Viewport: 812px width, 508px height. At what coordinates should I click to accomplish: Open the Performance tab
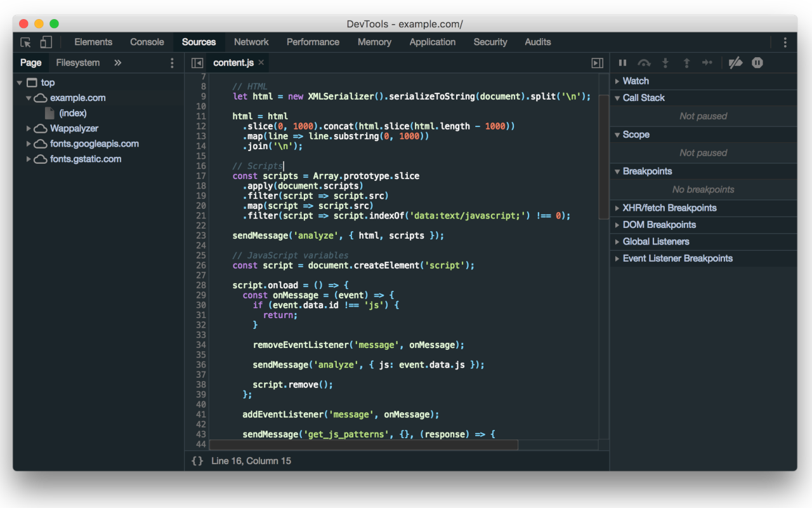coord(313,42)
